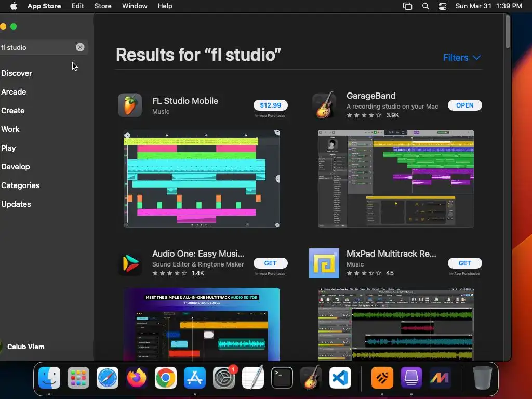Launch Google Chrome from the Dock

(166, 378)
